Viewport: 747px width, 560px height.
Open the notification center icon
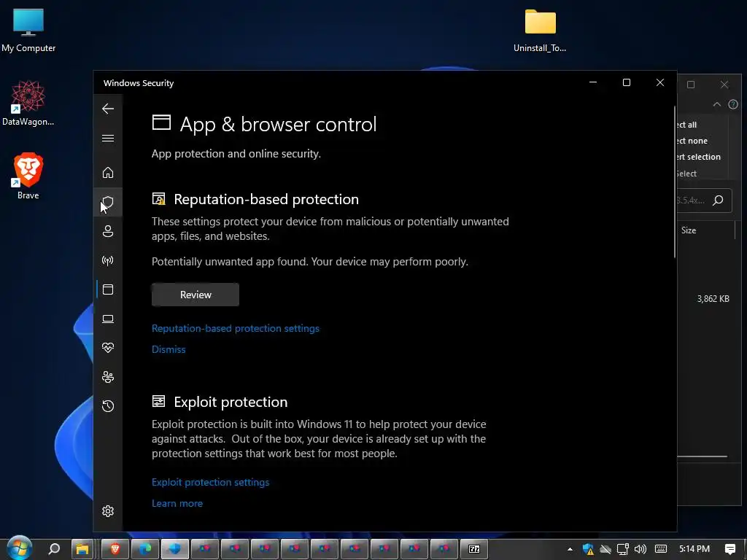click(x=729, y=549)
